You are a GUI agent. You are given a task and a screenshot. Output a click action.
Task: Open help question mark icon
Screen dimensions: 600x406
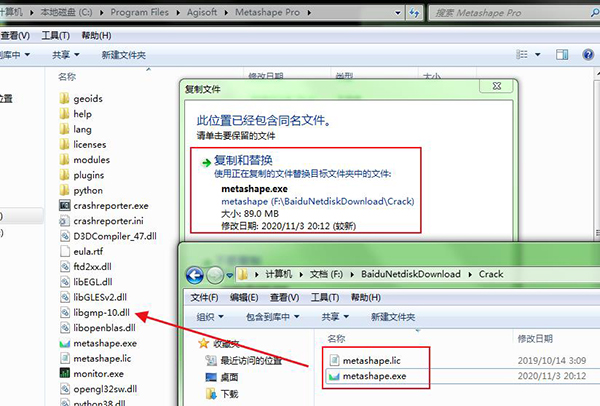(x=588, y=55)
